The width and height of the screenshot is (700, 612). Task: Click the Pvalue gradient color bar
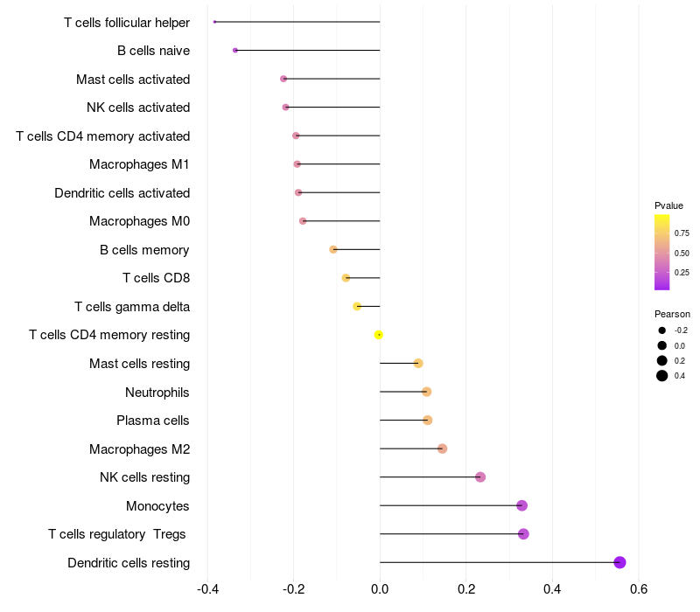tap(662, 252)
